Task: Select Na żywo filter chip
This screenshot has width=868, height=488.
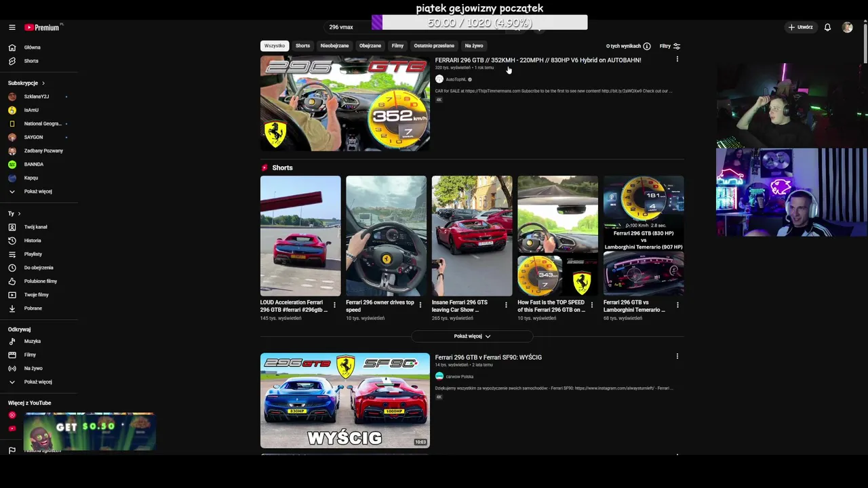Action: pyautogui.click(x=474, y=46)
